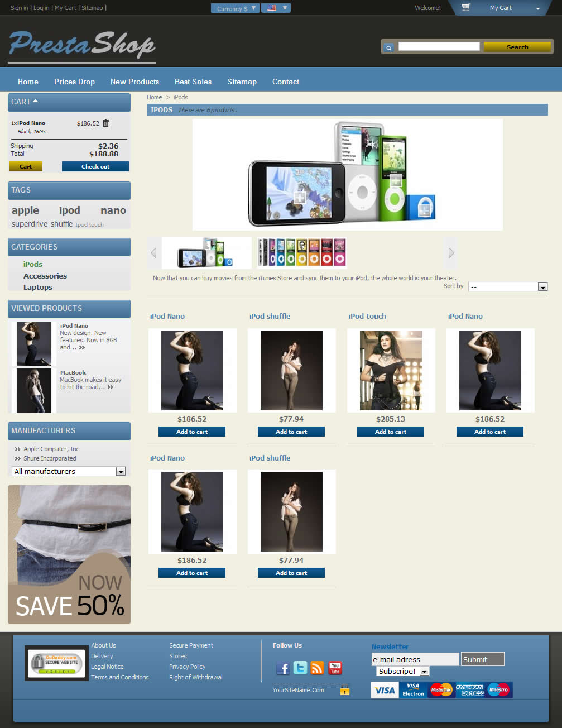Submit the newsletter email
Image resolution: width=562 pixels, height=728 pixels.
point(483,659)
